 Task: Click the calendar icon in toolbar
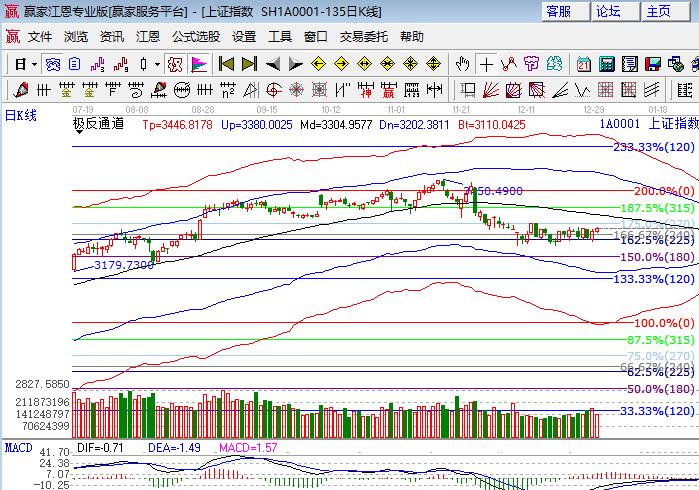[x=583, y=64]
